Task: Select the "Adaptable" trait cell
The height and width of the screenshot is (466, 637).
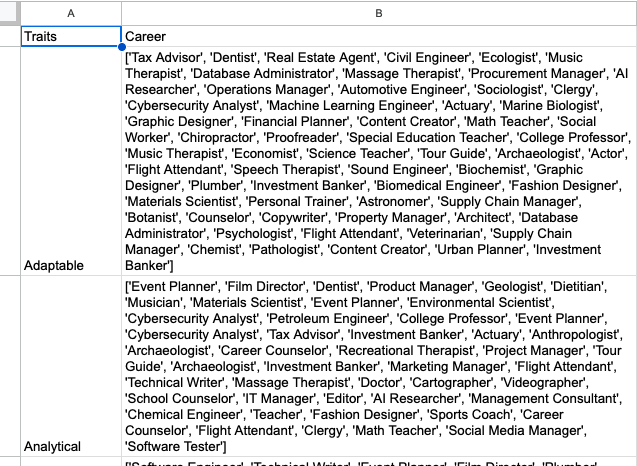Action: (70, 265)
